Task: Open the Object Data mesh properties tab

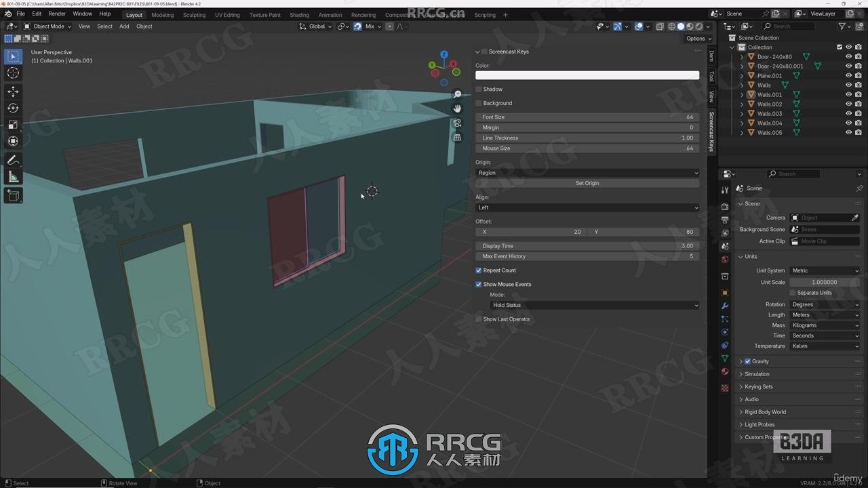Action: (x=725, y=359)
